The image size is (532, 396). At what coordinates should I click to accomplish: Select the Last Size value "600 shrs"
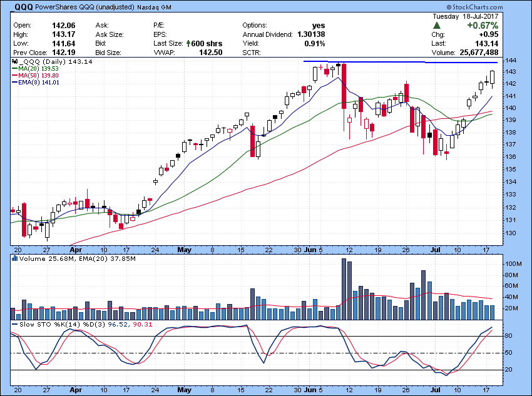click(207, 43)
